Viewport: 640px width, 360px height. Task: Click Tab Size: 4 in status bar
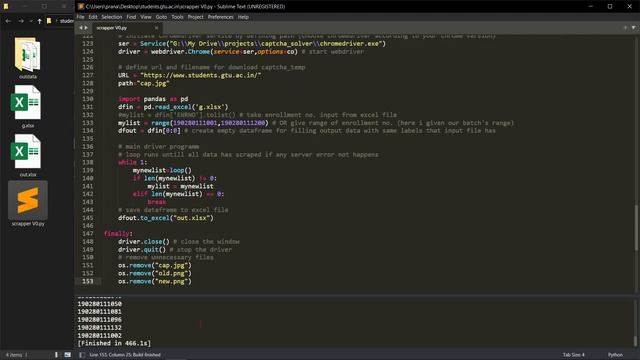tap(573, 355)
